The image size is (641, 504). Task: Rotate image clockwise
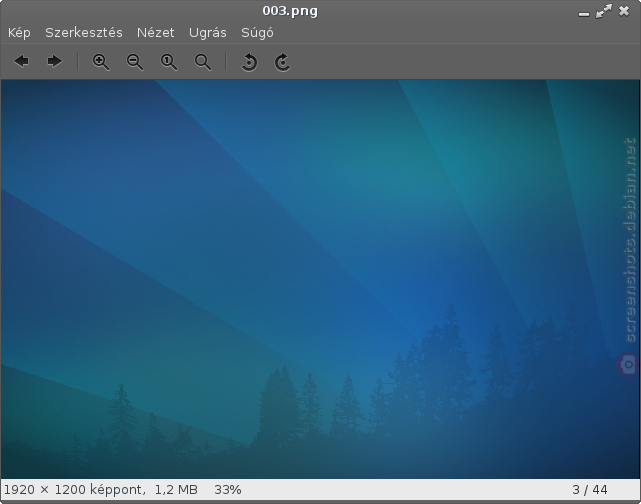[282, 63]
